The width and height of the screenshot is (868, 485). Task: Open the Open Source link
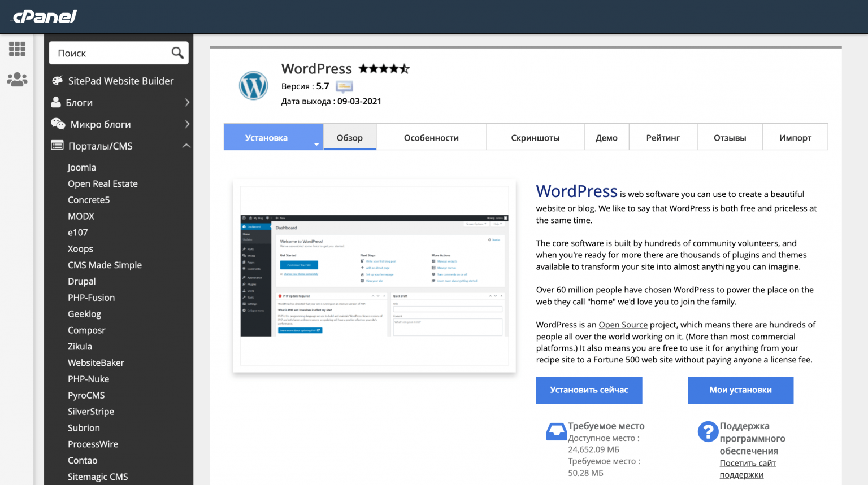coord(623,325)
